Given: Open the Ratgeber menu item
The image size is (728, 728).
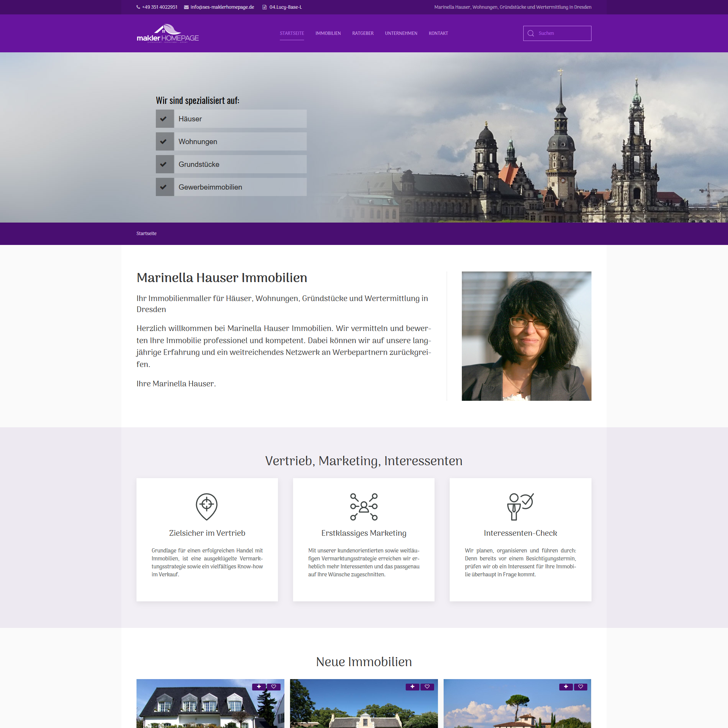Looking at the screenshot, I should pyautogui.click(x=363, y=33).
